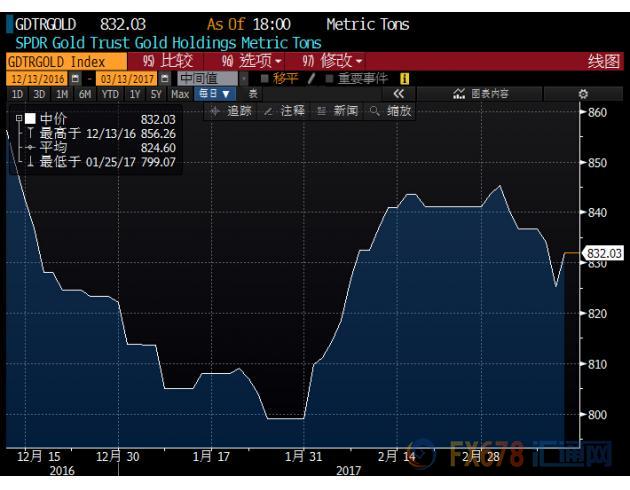Open the 每日 periodicity dropdown
Viewport: 630px width, 490px height.
pyautogui.click(x=215, y=94)
